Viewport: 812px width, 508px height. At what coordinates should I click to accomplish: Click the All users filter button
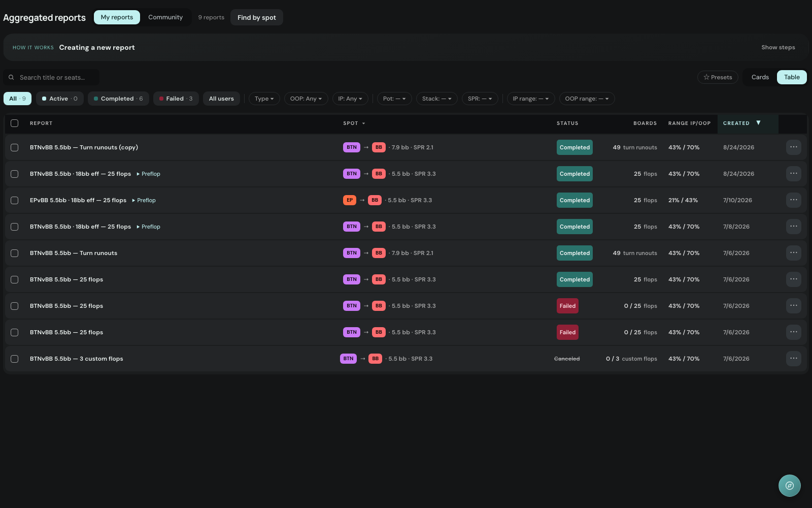point(221,99)
